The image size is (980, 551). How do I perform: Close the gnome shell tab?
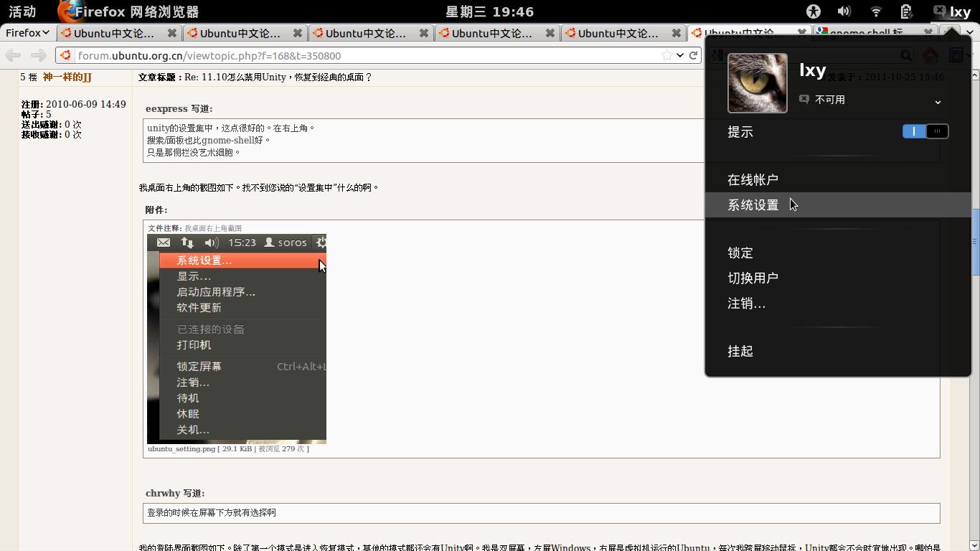click(929, 33)
